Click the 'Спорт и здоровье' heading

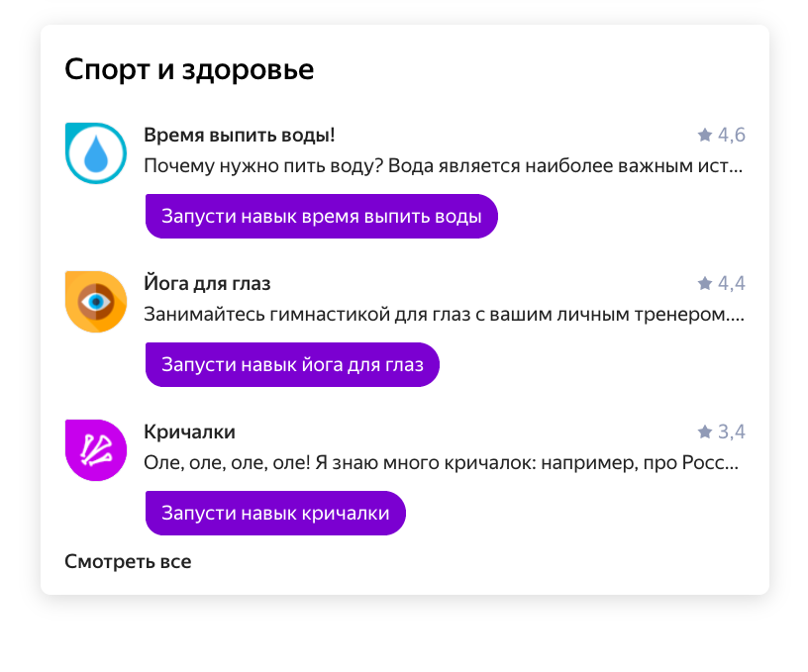click(189, 69)
